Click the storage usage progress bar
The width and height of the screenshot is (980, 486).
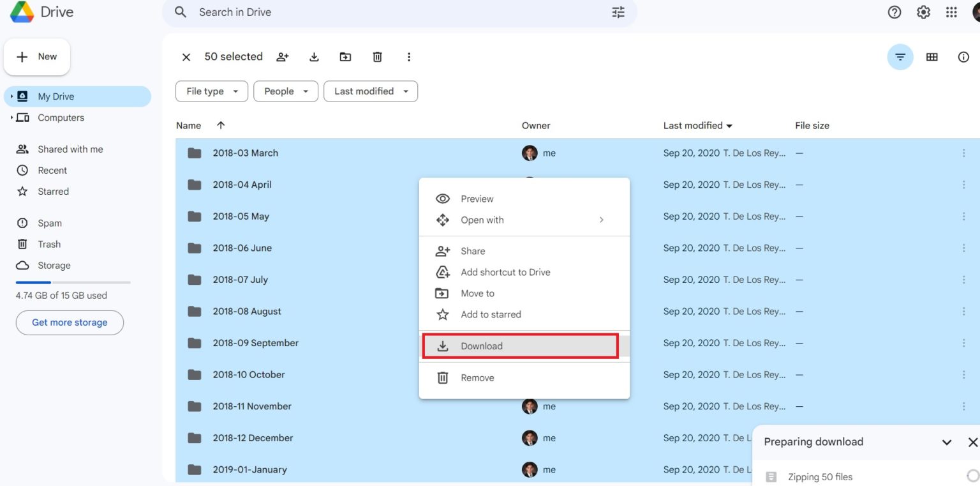(72, 282)
